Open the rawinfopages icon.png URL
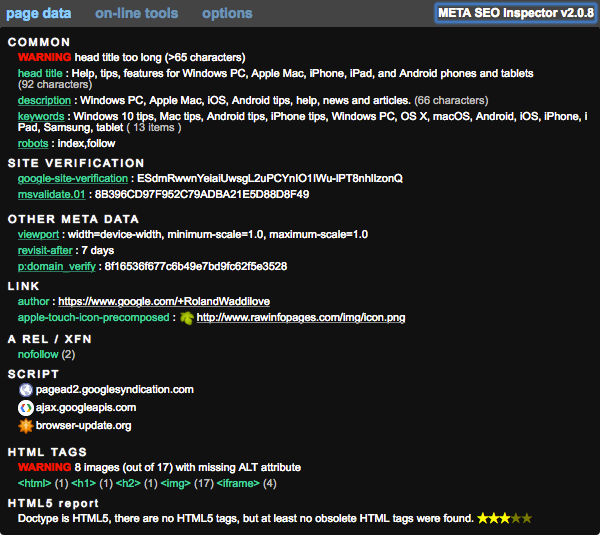Image resolution: width=600 pixels, height=536 pixels. [x=301, y=317]
